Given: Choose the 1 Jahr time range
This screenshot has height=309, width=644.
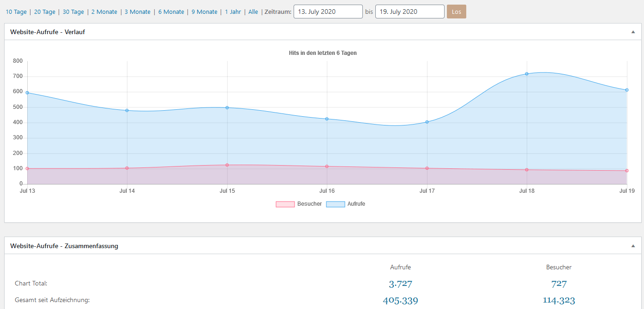Looking at the screenshot, I should (x=233, y=12).
